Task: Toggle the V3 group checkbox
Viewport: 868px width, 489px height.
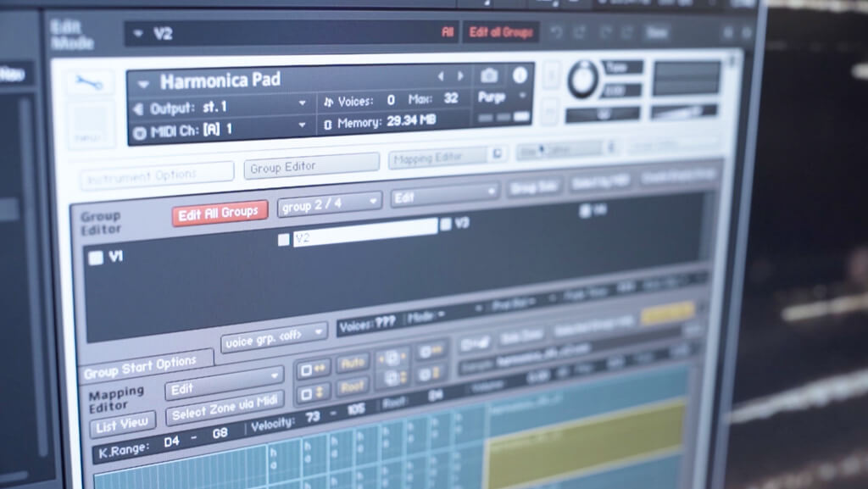Action: (x=446, y=224)
